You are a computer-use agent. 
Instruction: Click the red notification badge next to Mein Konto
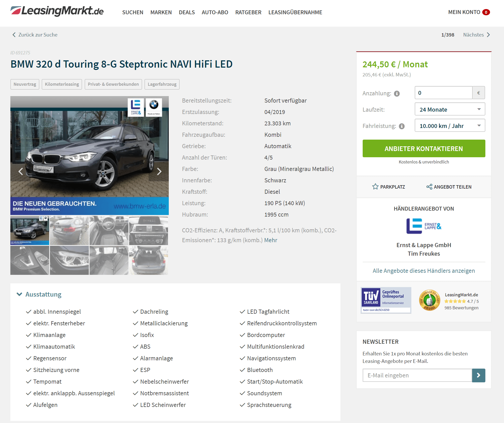486,12
